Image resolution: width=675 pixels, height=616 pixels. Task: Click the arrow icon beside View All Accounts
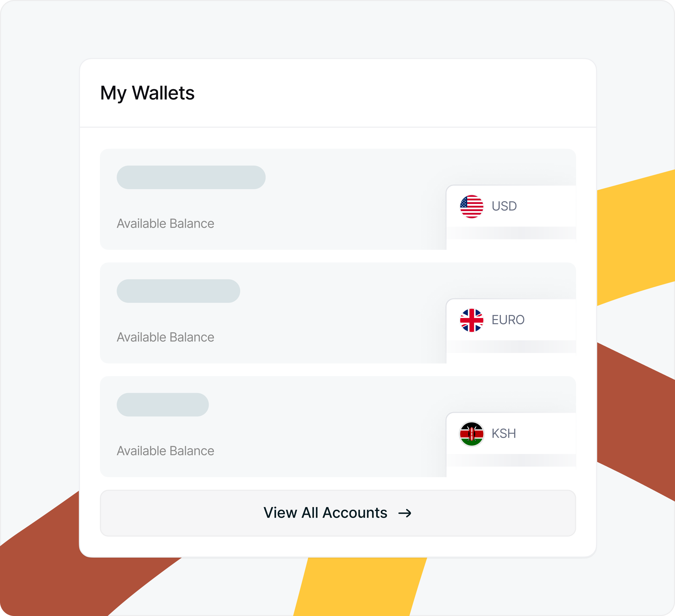(x=405, y=513)
